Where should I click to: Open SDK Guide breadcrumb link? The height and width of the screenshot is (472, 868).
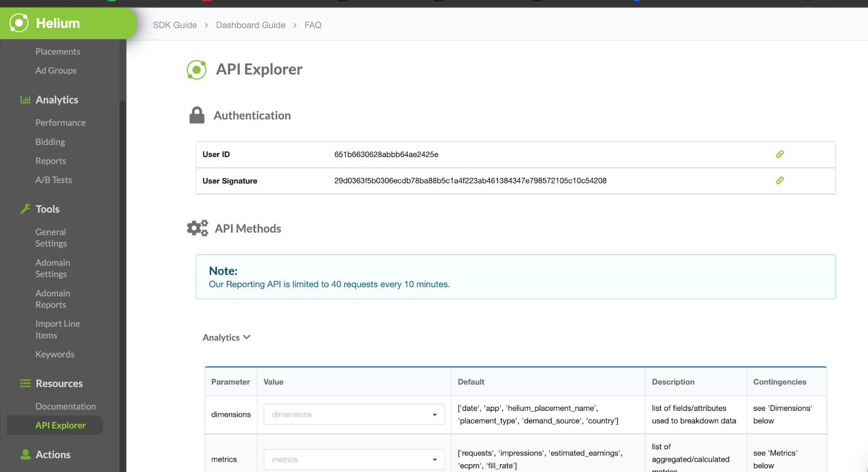coord(175,25)
